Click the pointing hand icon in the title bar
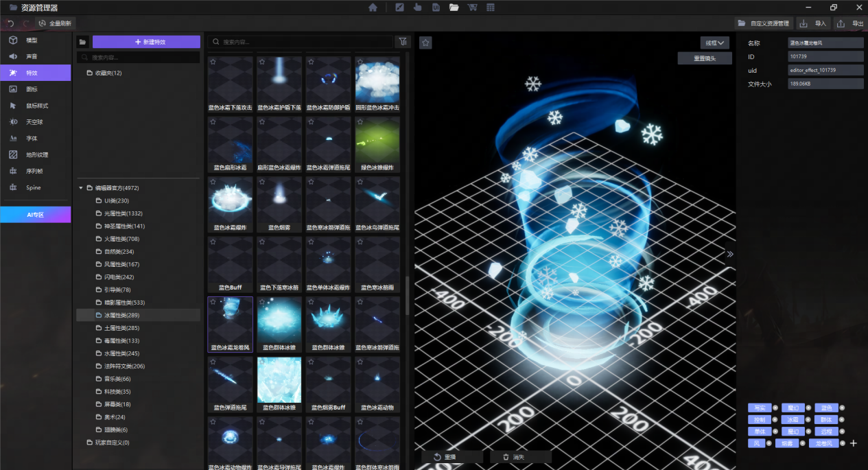Screen dimensions: 868x470 tap(417, 8)
